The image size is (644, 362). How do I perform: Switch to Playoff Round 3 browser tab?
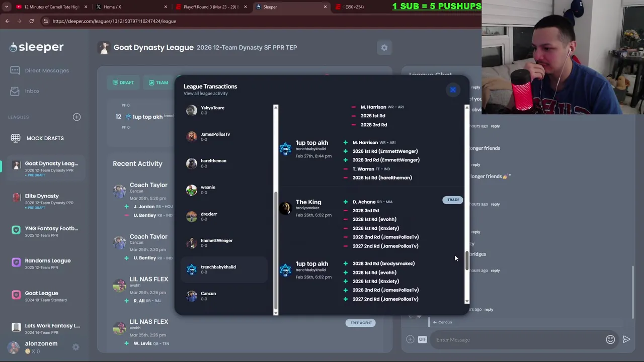coord(210,7)
